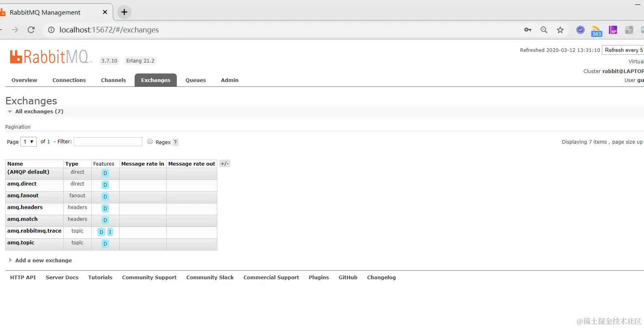The height and width of the screenshot is (328, 644).
Task: Click the purple RP extension icon
Action: pos(613,30)
